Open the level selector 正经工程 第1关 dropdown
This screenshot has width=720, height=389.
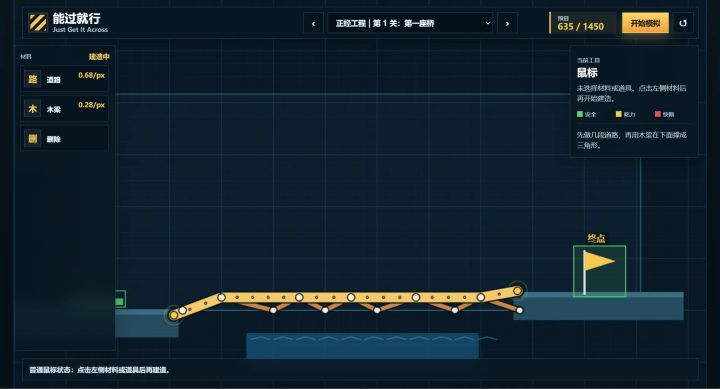(x=410, y=23)
